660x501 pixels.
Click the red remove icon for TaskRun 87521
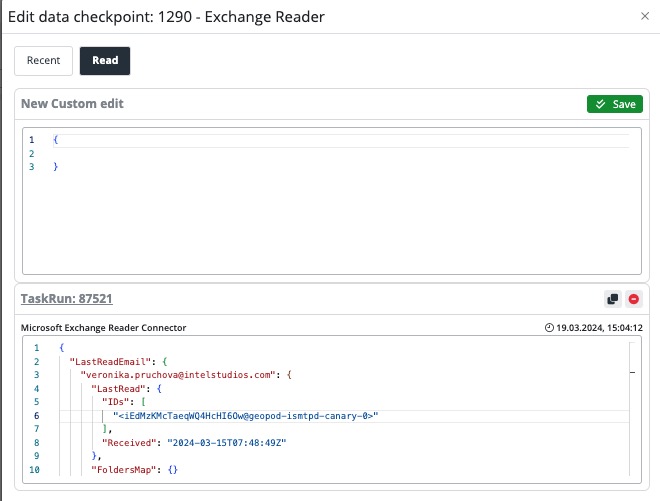[633, 299]
